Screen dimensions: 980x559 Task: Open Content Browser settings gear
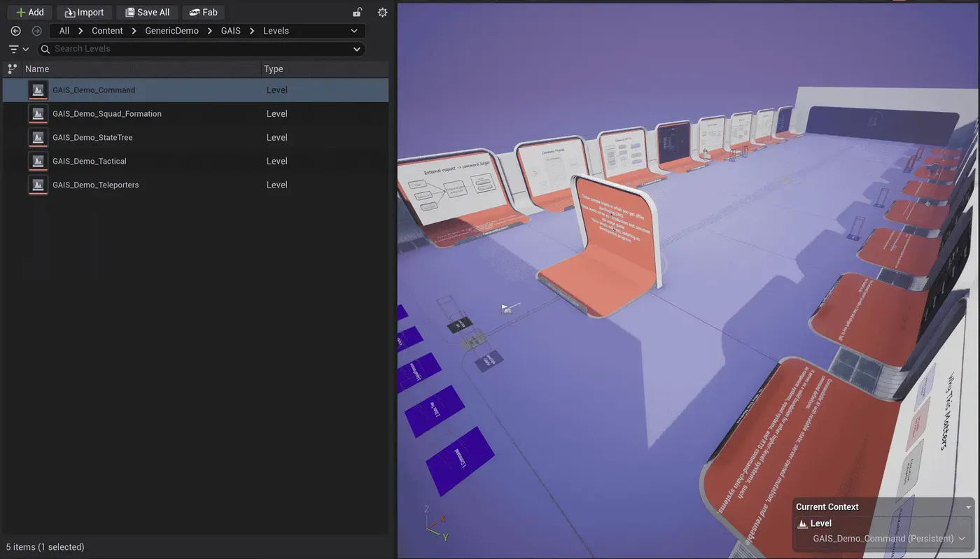click(382, 13)
